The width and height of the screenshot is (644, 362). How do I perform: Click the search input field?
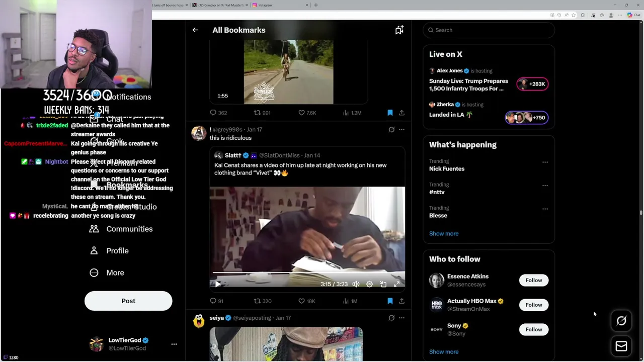pos(489,30)
